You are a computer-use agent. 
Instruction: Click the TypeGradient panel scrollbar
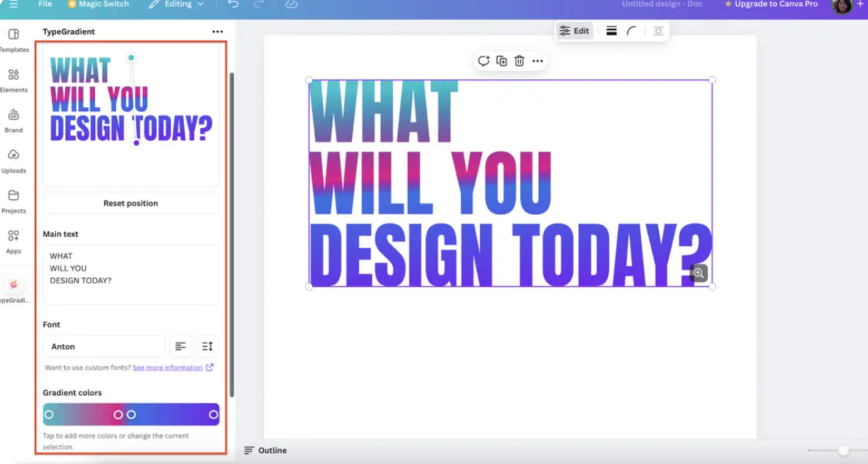[x=231, y=235]
